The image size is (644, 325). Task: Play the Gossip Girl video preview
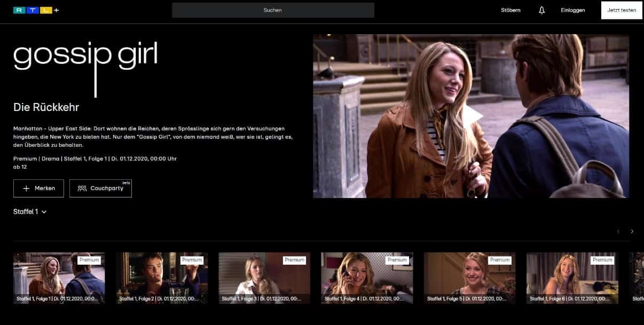pos(471,116)
